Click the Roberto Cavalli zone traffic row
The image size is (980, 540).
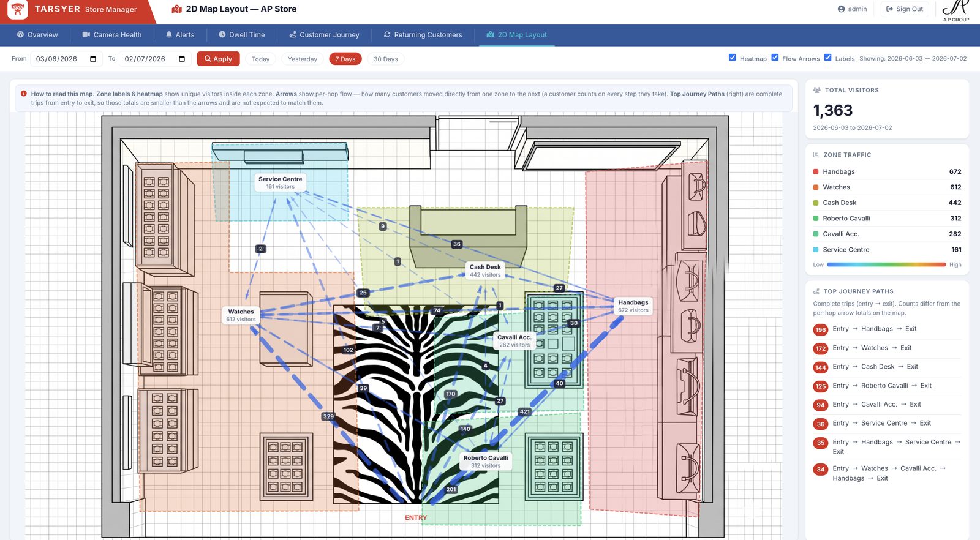[887, 219]
